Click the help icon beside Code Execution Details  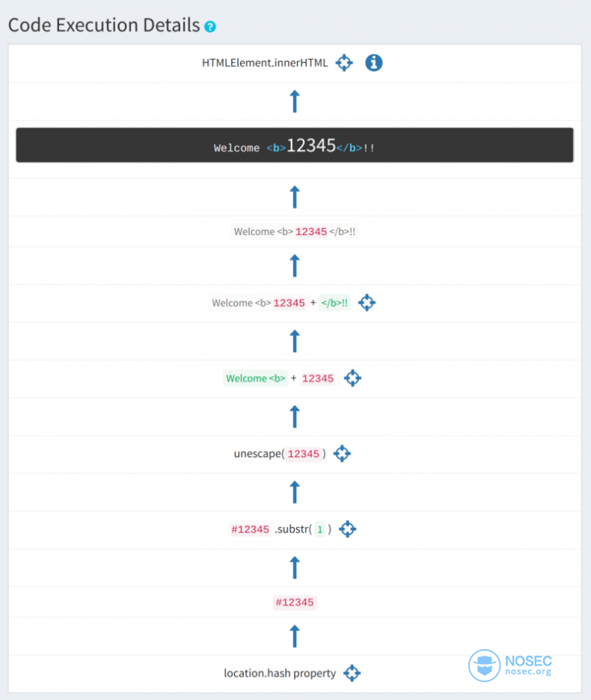click(210, 27)
